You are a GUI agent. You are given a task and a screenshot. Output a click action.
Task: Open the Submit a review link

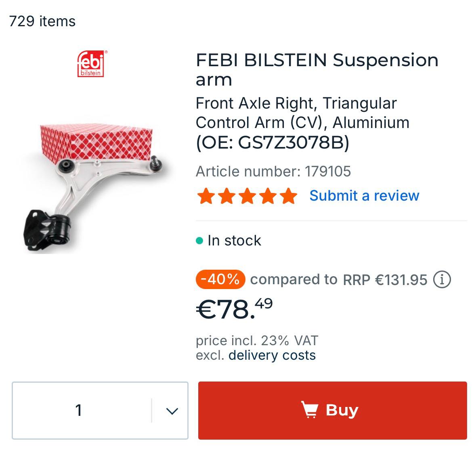[364, 196]
